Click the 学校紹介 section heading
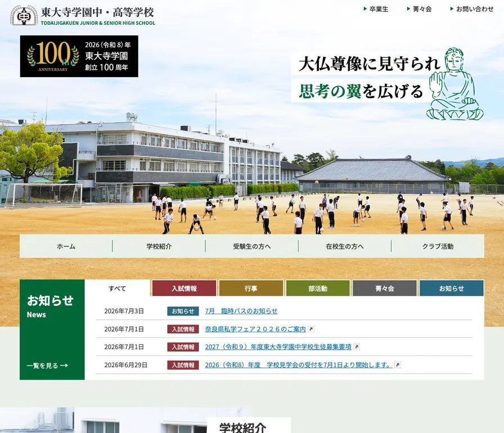 pos(242,427)
